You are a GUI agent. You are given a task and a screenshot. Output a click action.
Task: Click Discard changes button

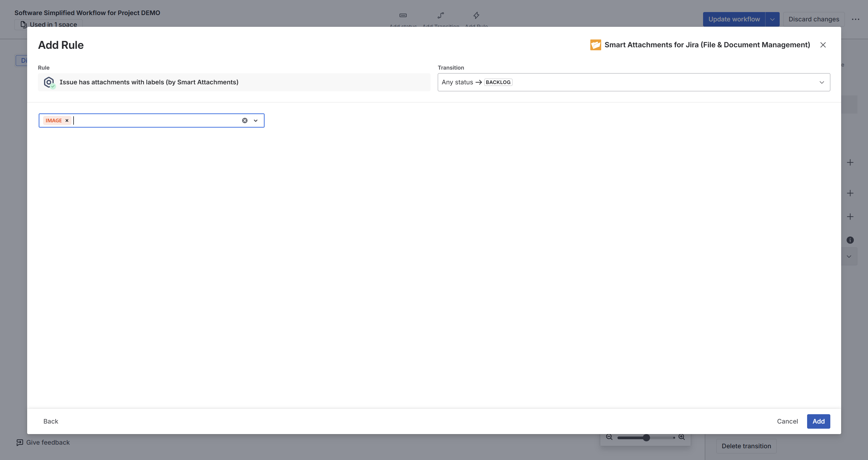[813, 19]
